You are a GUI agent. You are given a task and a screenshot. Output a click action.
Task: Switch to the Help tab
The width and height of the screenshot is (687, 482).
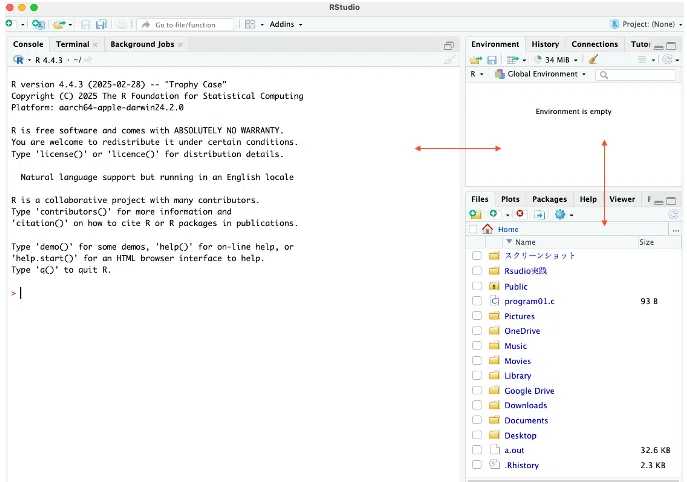[x=588, y=199]
